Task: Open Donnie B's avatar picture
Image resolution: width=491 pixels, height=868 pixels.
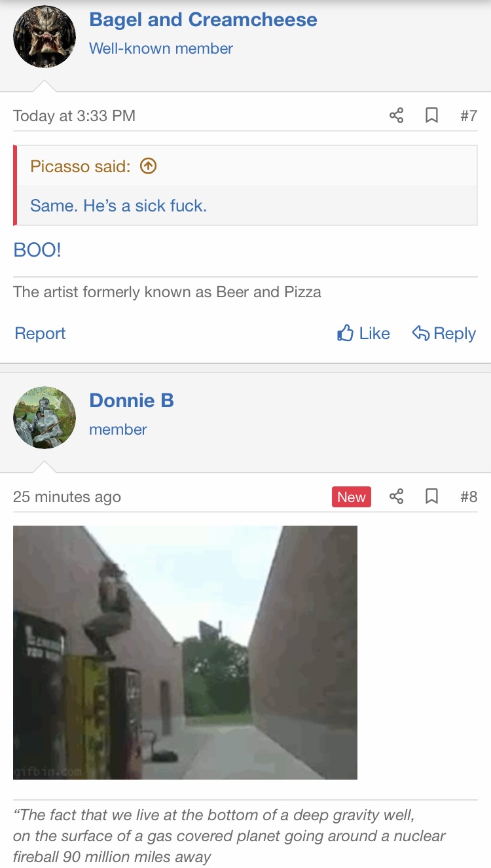Action: (x=45, y=418)
